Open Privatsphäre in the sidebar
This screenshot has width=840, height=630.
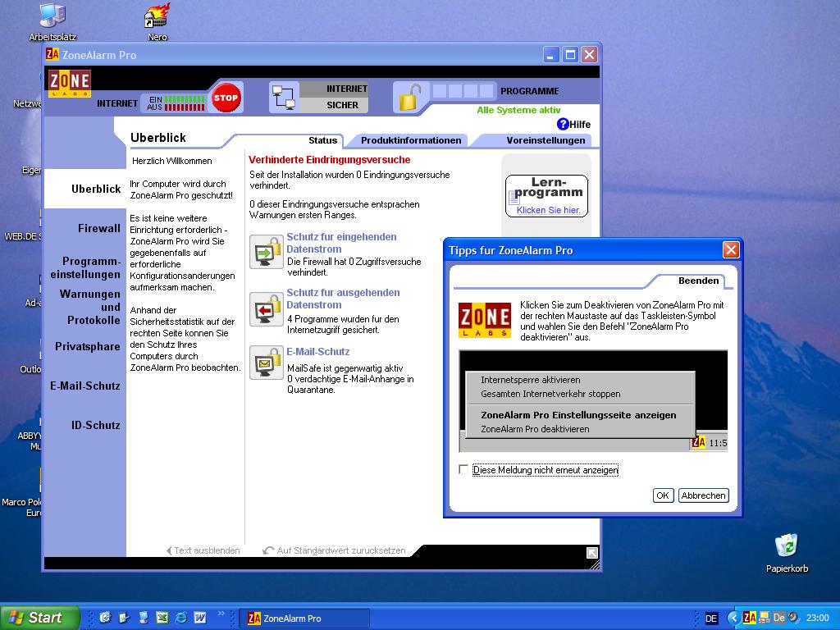(87, 347)
